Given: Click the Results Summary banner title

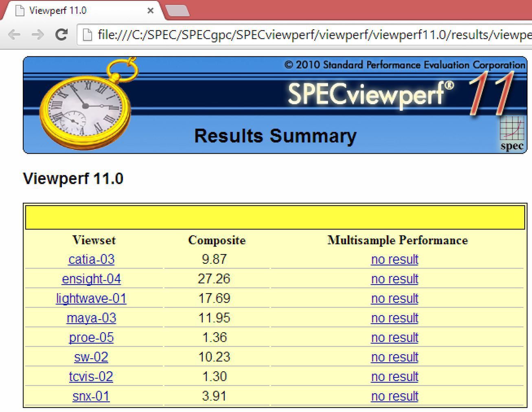Looking at the screenshot, I should coord(275,136).
